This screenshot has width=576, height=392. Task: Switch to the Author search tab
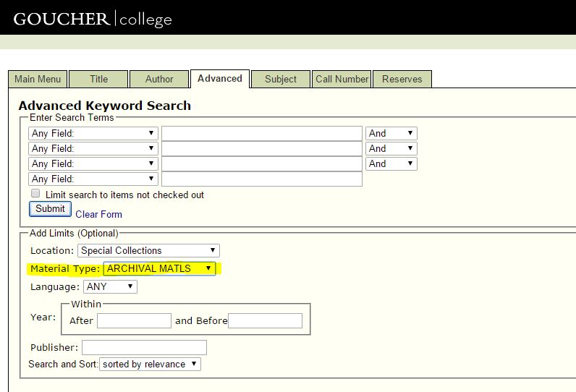(x=159, y=80)
